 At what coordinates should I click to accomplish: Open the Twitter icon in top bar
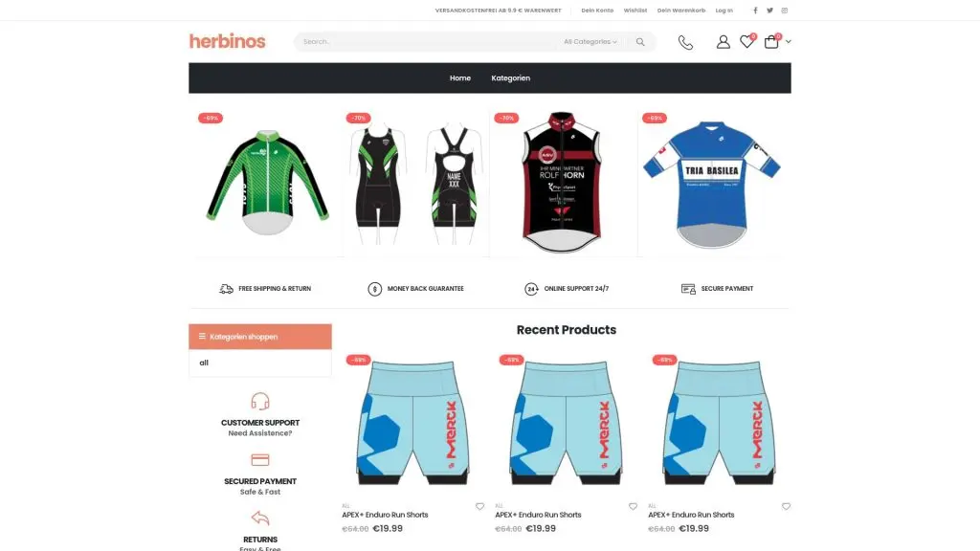tap(770, 10)
